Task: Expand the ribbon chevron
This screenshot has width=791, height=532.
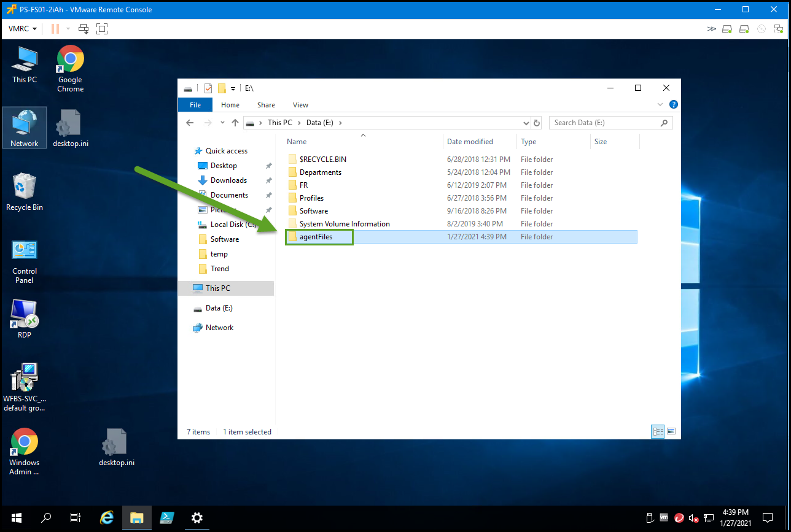Action: pyautogui.click(x=660, y=105)
